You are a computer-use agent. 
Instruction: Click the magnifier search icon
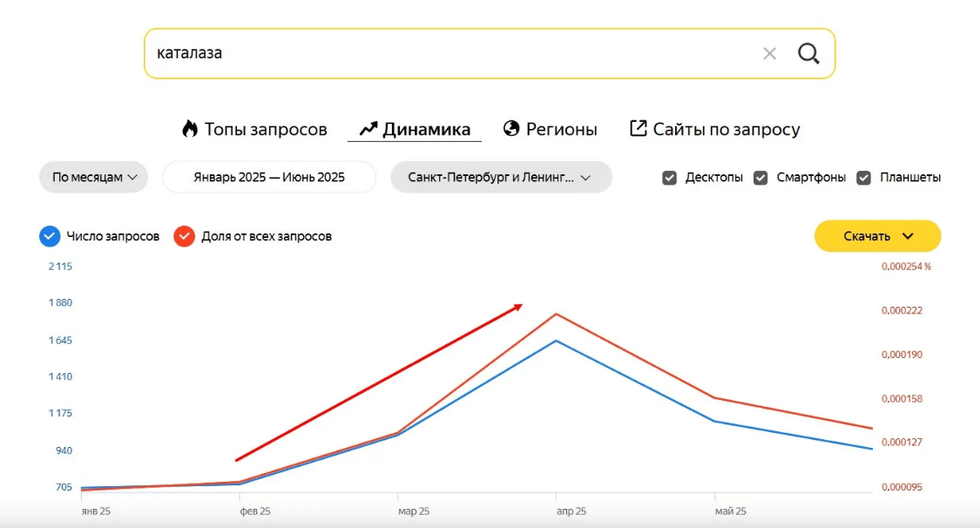(x=808, y=54)
